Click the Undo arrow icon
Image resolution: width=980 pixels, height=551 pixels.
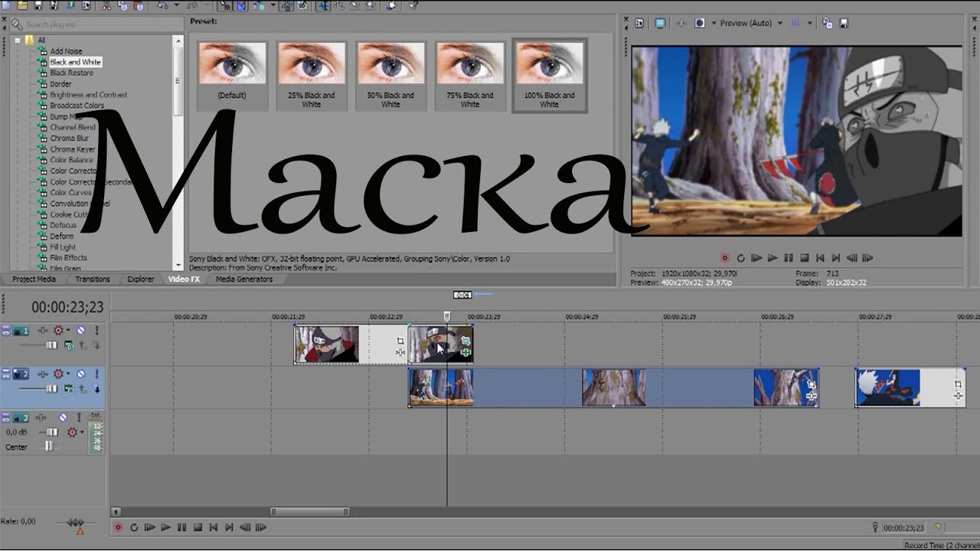pyautogui.click(x=163, y=6)
